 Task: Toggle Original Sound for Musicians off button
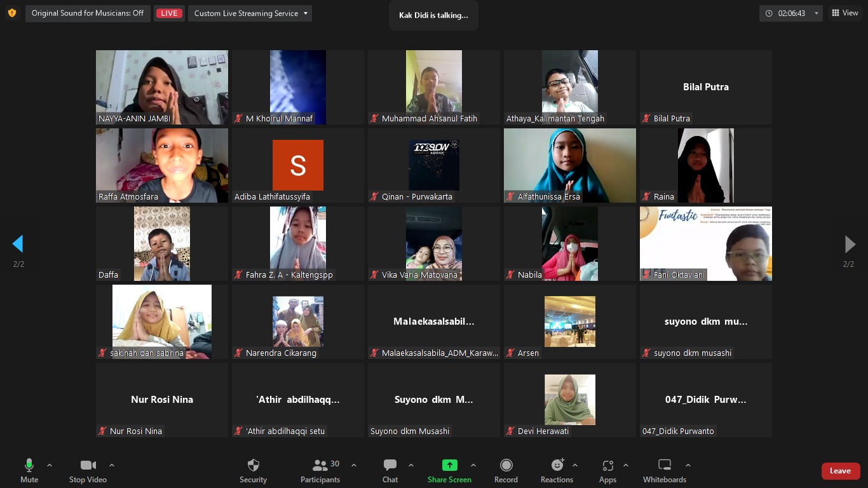pos(88,13)
